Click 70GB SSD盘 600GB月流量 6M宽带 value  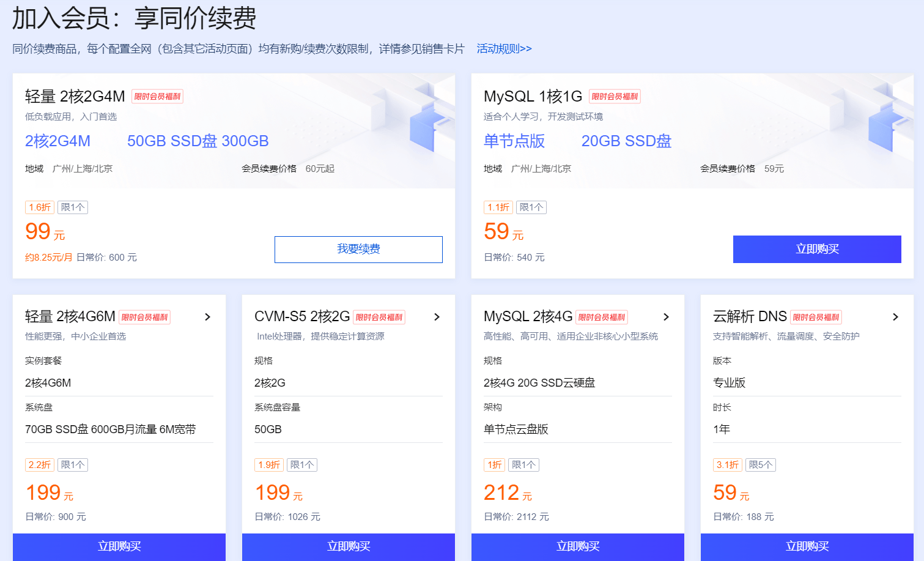[110, 429]
